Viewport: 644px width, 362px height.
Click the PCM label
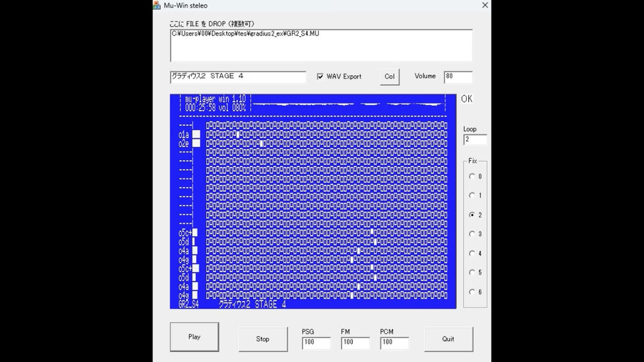[387, 332]
